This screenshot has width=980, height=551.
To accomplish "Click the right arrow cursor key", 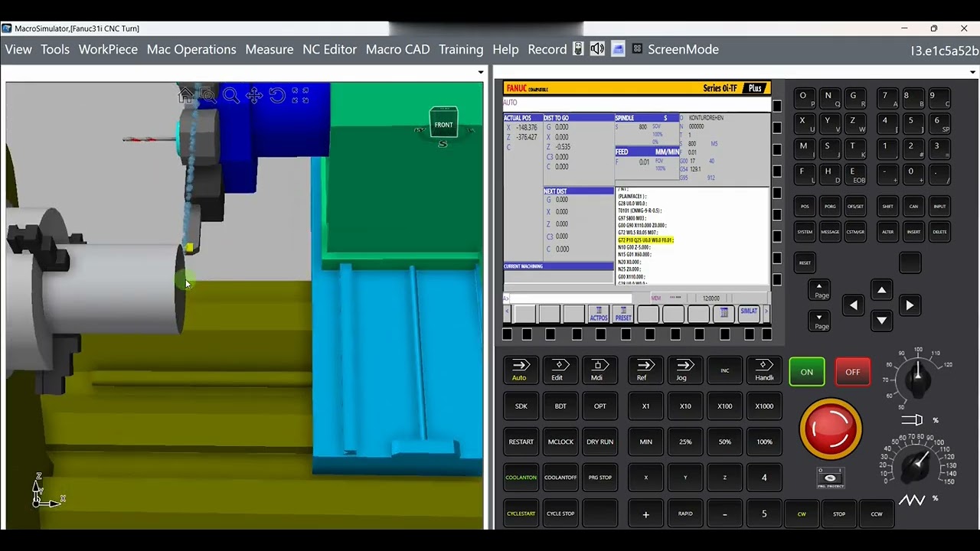I will [910, 305].
